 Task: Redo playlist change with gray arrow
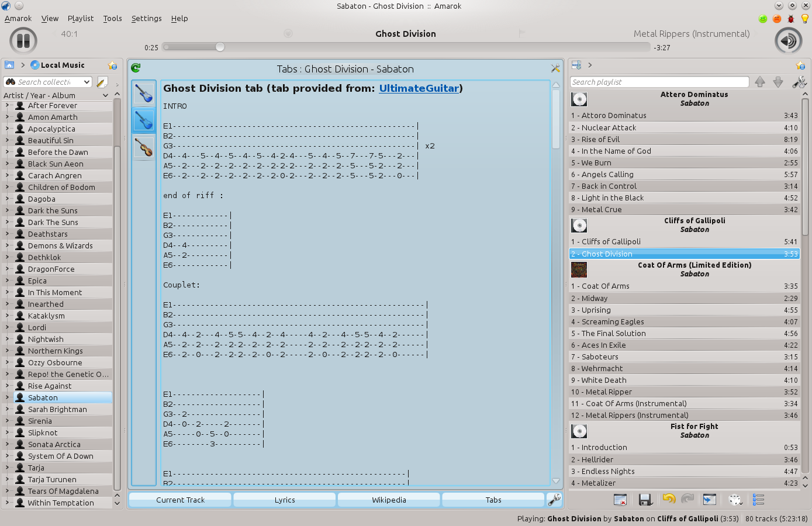click(687, 499)
